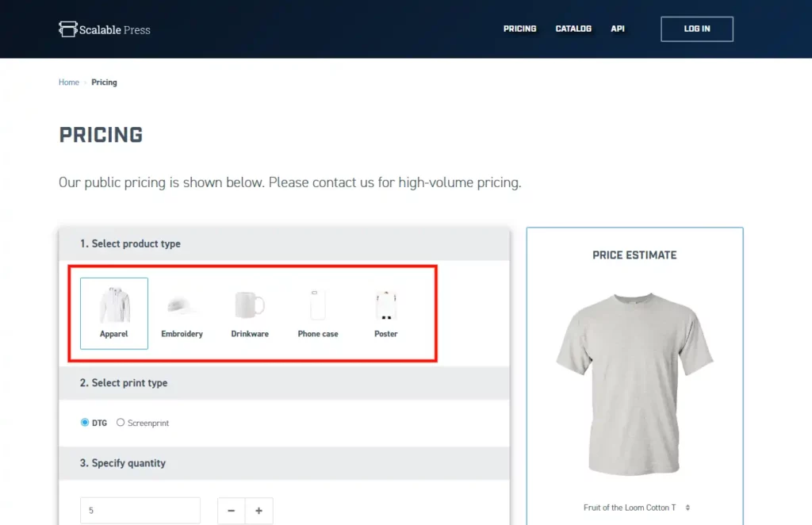Select the Drinkware mug icon
This screenshot has height=525, width=812.
[x=250, y=306]
